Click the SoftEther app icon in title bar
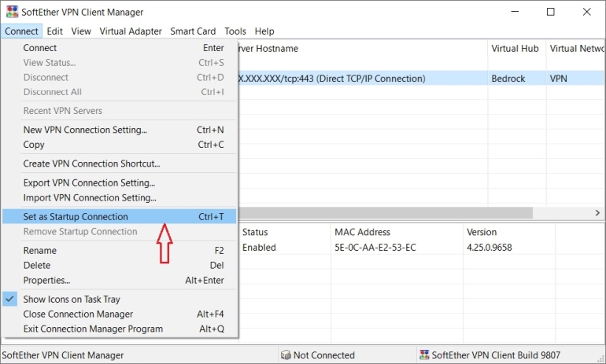The width and height of the screenshot is (606, 364). 11,12
